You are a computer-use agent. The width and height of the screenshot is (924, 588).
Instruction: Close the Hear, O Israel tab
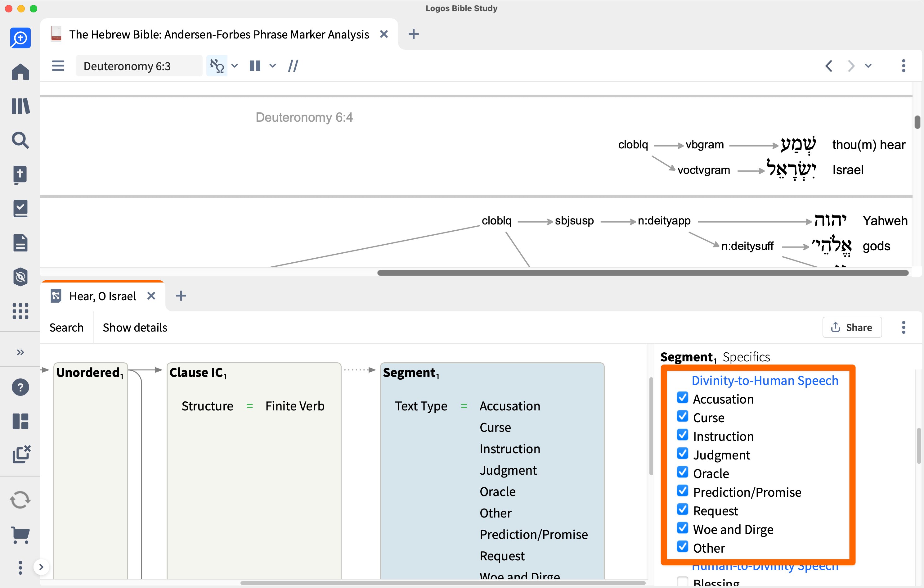[x=151, y=296]
